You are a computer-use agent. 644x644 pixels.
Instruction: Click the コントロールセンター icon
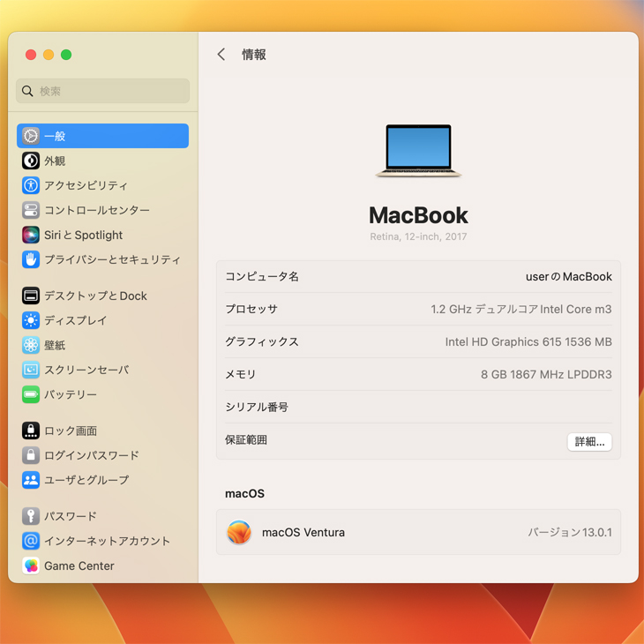pyautogui.click(x=31, y=210)
